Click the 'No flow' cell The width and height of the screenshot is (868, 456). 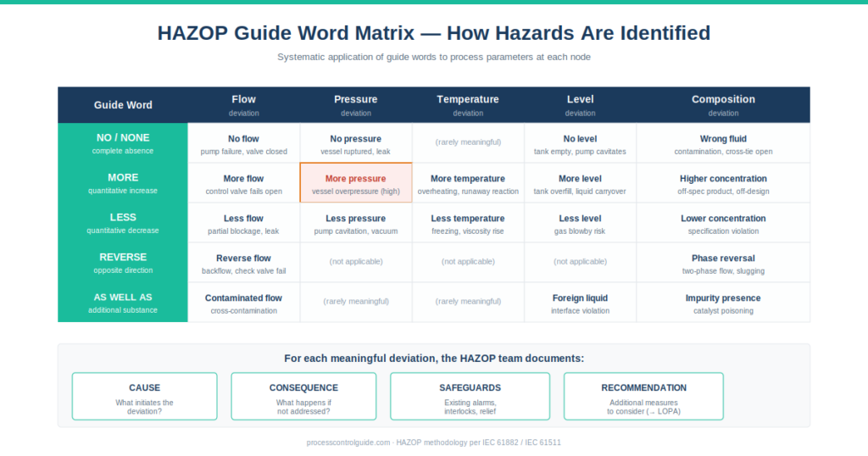[x=243, y=142]
